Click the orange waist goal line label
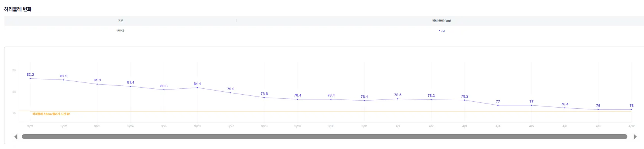 [51, 114]
